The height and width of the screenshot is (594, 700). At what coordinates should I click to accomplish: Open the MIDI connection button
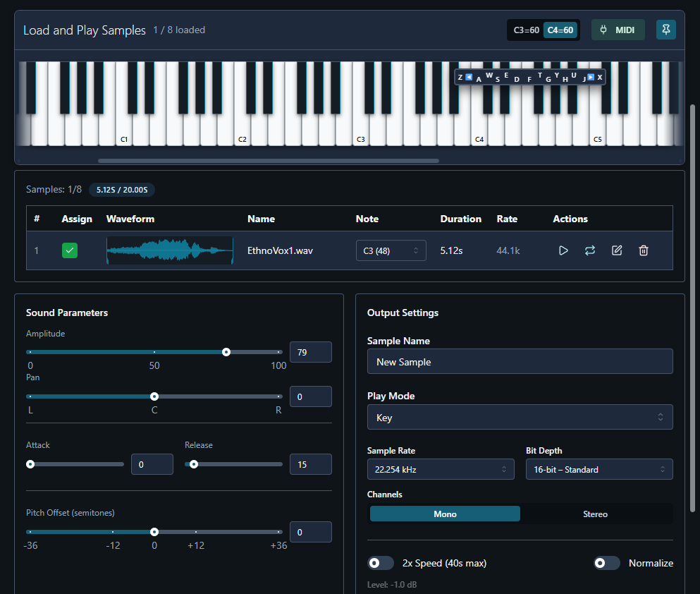pos(618,30)
